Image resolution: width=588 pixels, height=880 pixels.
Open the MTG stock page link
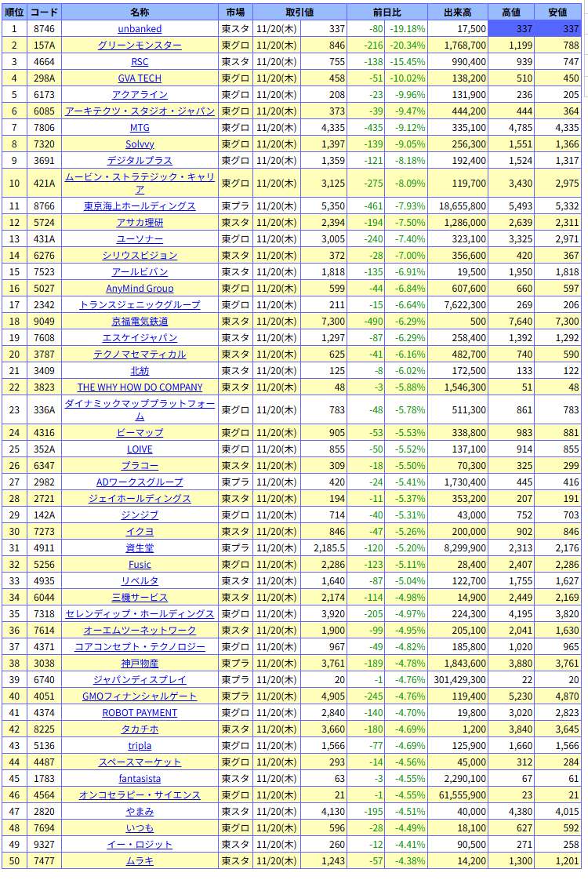coord(140,128)
